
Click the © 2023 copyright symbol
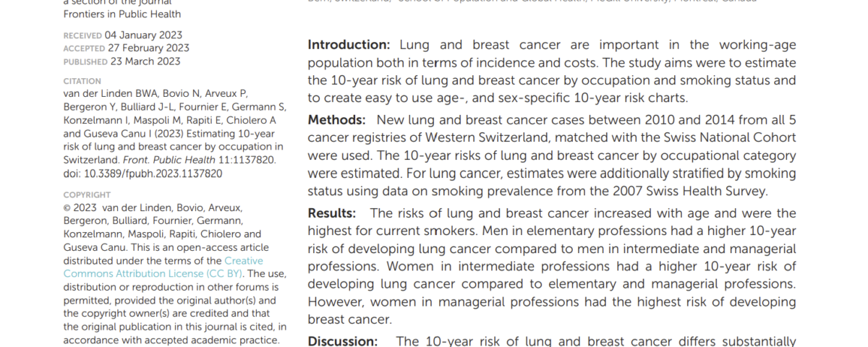pyautogui.click(x=67, y=208)
